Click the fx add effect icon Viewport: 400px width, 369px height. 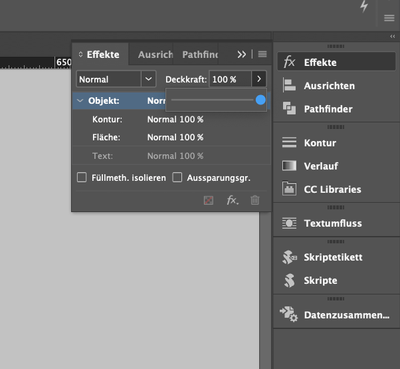[x=232, y=200]
